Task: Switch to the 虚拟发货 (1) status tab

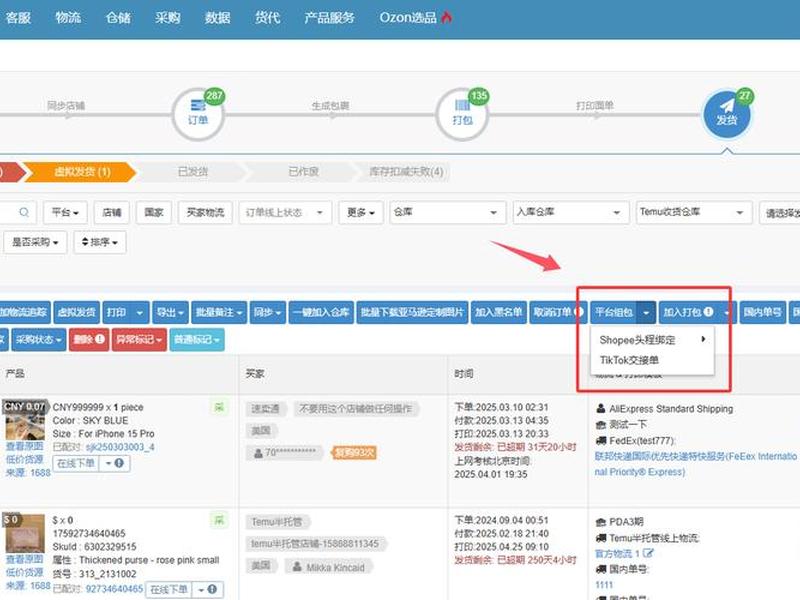Action: point(82,171)
